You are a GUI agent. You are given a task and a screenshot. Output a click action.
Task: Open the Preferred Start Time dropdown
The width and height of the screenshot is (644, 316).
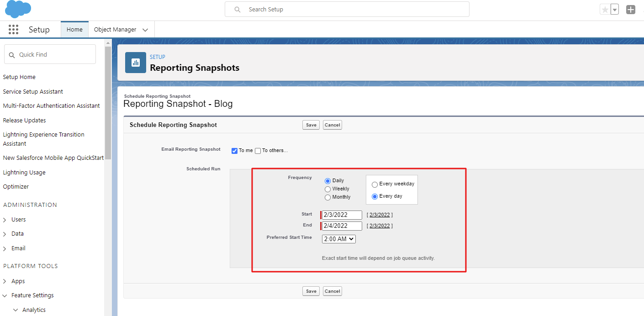point(338,239)
